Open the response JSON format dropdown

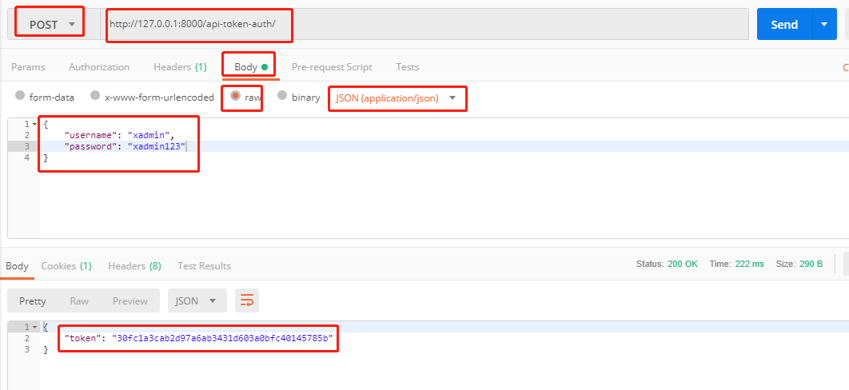[197, 301]
